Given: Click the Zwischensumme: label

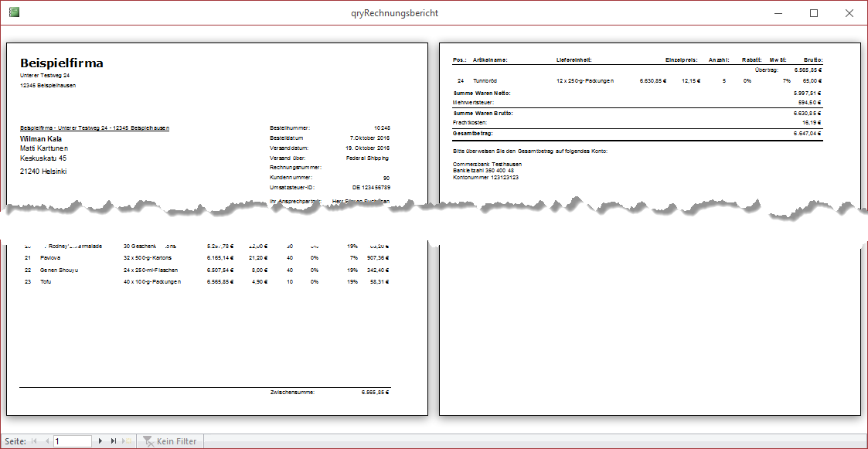Looking at the screenshot, I should (292, 392).
